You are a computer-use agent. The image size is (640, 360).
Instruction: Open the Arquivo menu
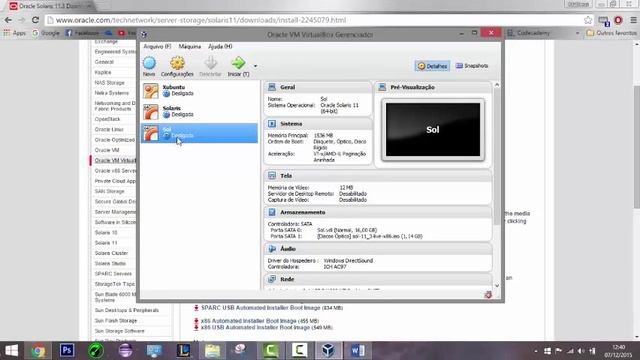click(x=157, y=47)
